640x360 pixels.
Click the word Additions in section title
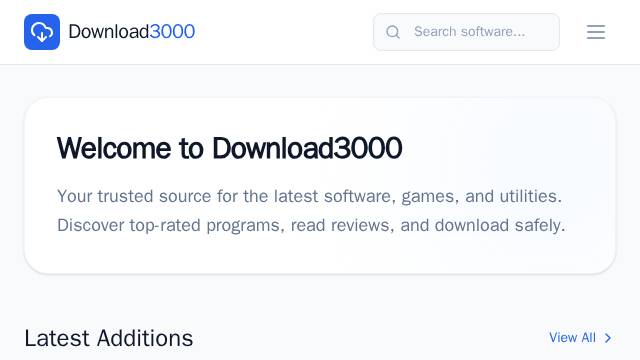pyautogui.click(x=145, y=338)
